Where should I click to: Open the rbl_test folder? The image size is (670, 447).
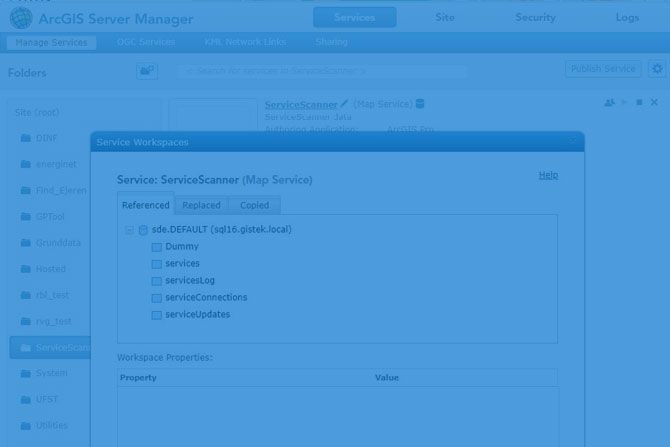52,295
